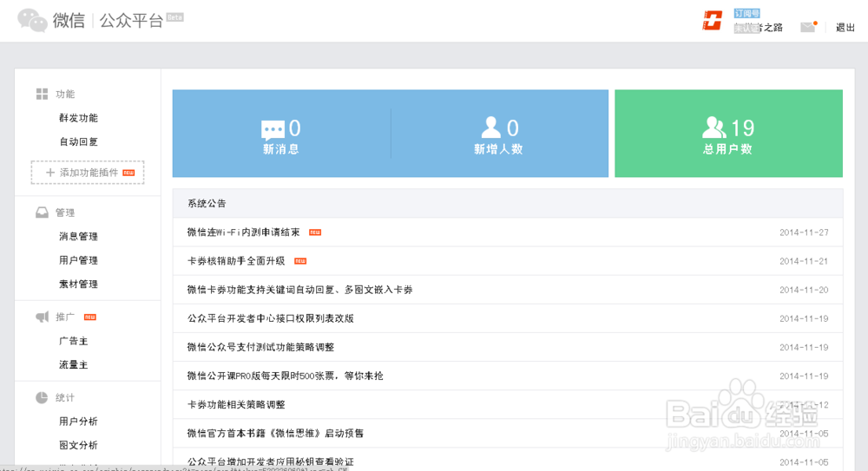Open announcement 微信公开课PRO版每天限时500张票
Viewport: 868px width, 471px height.
click(285, 376)
